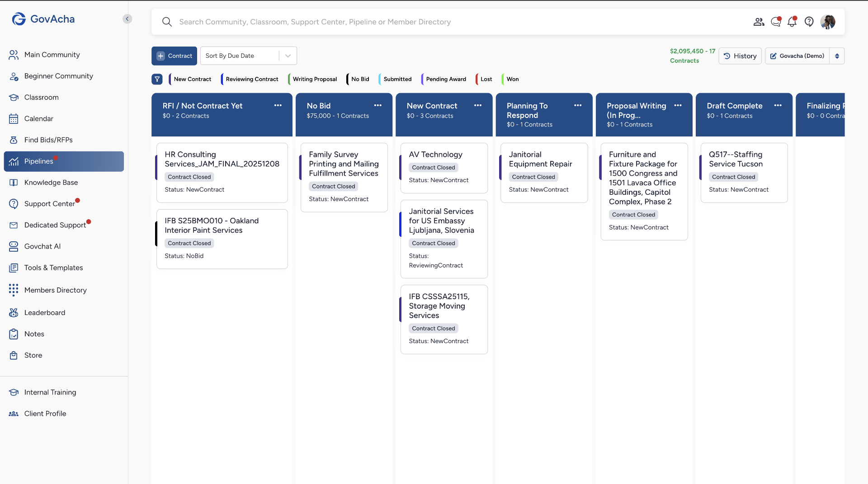Click the Support Center icon

[x=14, y=204]
